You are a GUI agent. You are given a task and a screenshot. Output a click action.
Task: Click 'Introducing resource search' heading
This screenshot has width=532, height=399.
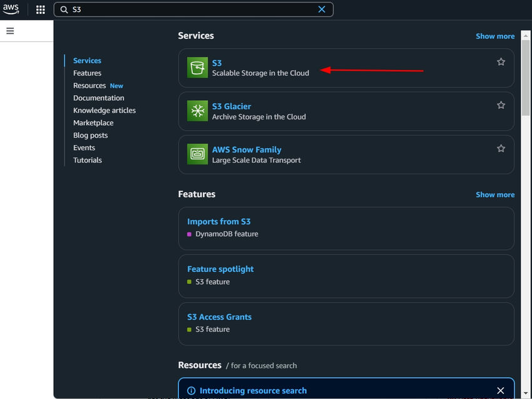click(x=253, y=391)
